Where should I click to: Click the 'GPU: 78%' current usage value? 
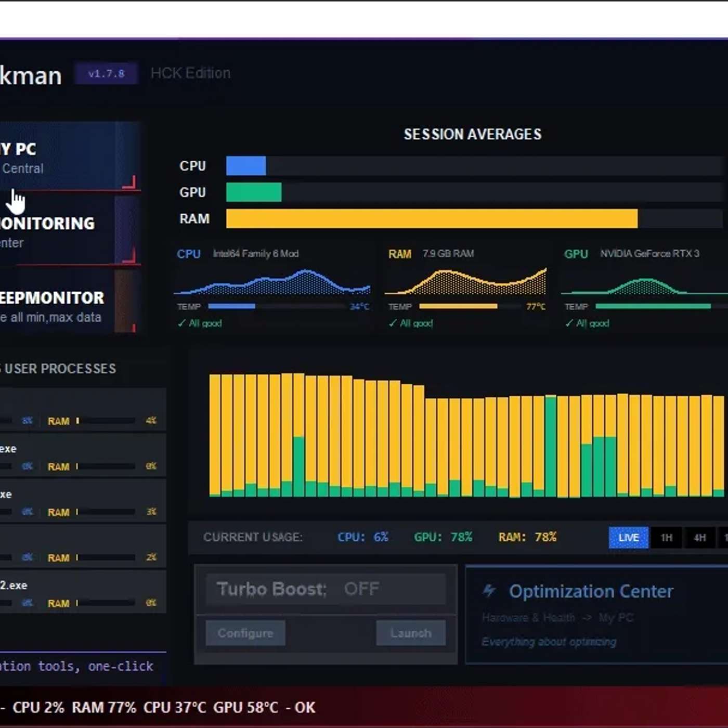[443, 537]
